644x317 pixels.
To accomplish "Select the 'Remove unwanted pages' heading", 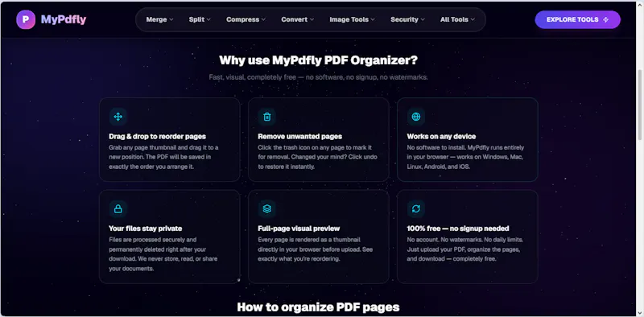I will coord(299,136).
